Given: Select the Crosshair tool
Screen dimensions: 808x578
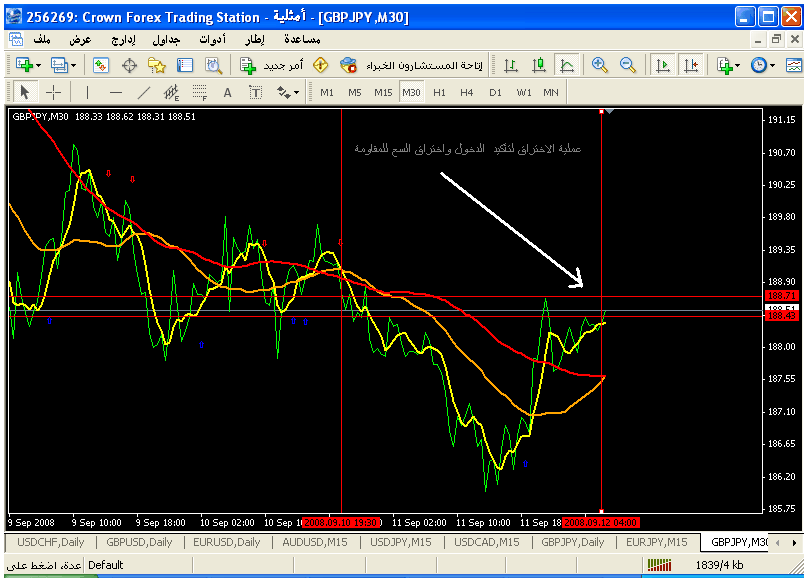Looking at the screenshot, I should tap(53, 93).
